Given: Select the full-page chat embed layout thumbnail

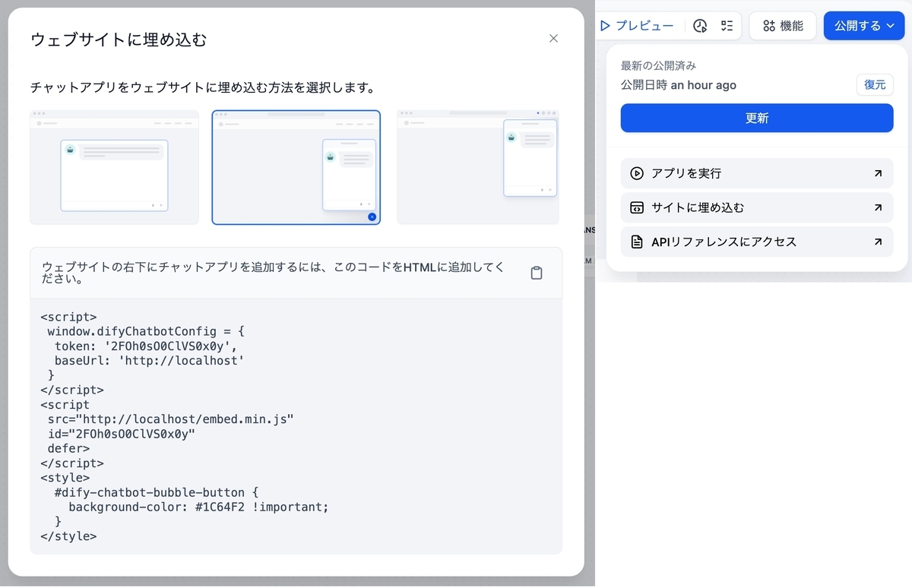Looking at the screenshot, I should [114, 167].
